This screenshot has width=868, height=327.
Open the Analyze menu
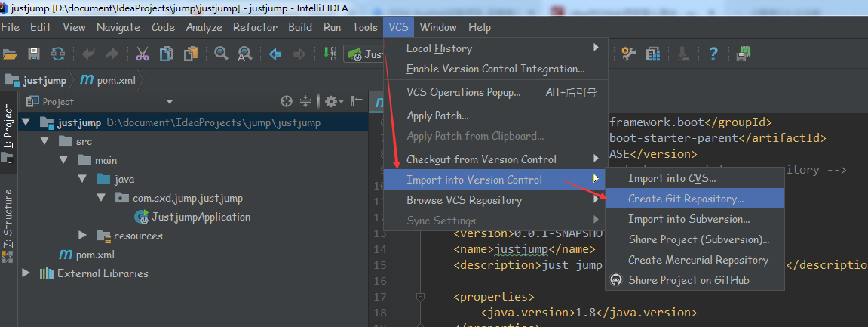click(x=204, y=27)
